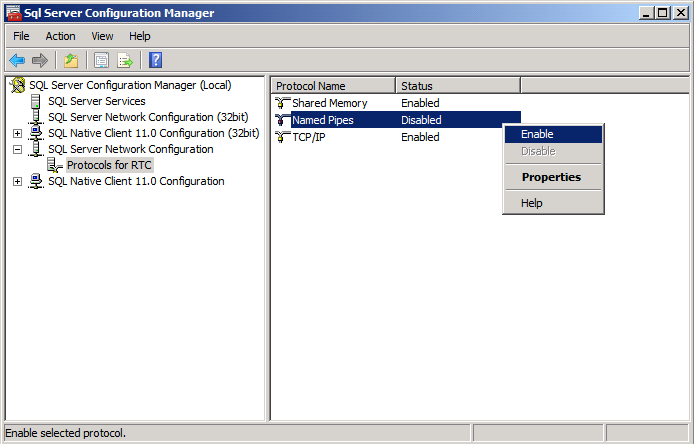The height and width of the screenshot is (444, 694).
Task: Open the Help menu in menu bar
Action: (x=140, y=36)
